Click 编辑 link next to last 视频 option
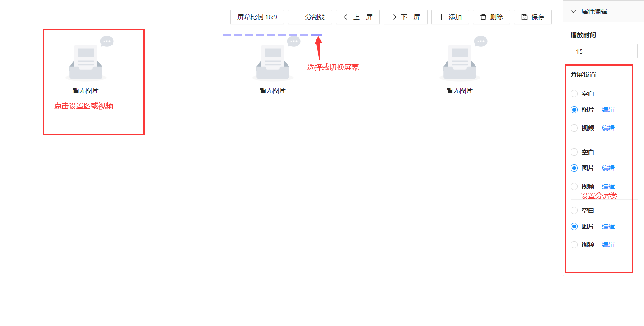Image resolution: width=644 pixels, height=326 pixels. pyautogui.click(x=608, y=244)
